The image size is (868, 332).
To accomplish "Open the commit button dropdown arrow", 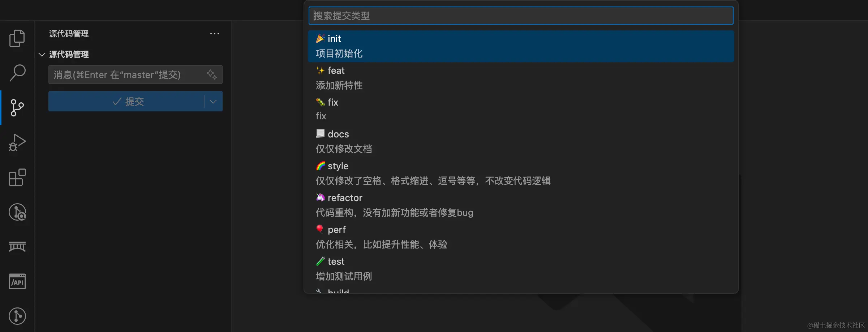I will pos(213,101).
